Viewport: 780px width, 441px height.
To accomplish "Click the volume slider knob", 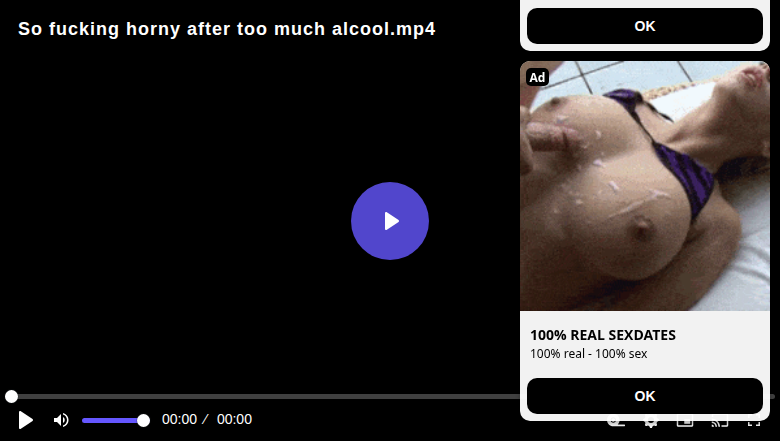I will point(143,421).
